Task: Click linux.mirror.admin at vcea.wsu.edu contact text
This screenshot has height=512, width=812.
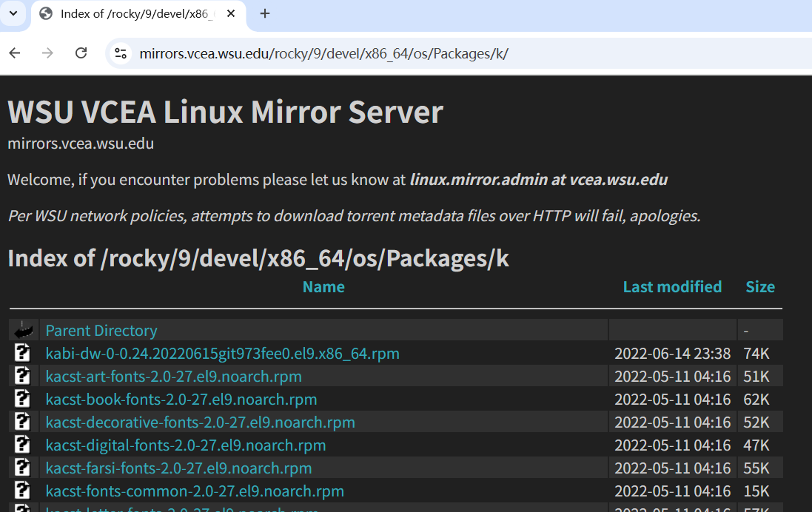Action: click(539, 180)
